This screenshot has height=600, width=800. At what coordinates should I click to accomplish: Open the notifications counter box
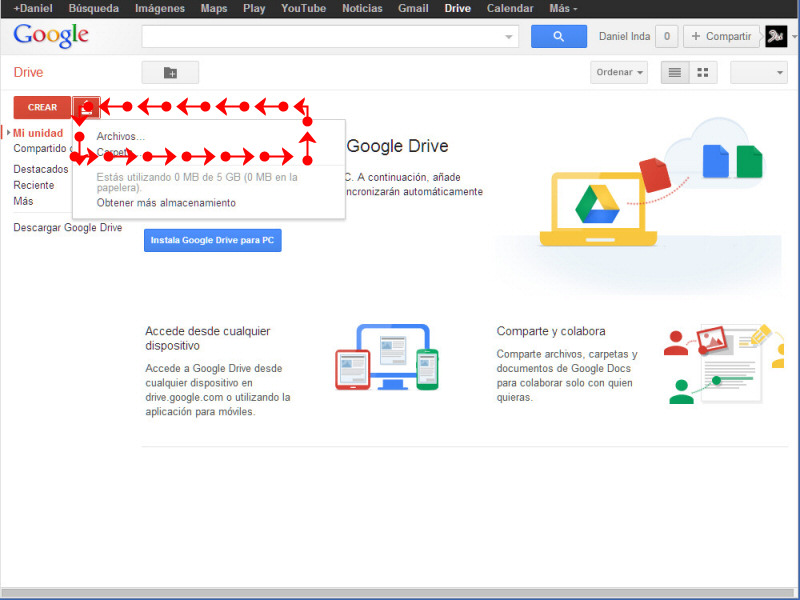(x=666, y=36)
